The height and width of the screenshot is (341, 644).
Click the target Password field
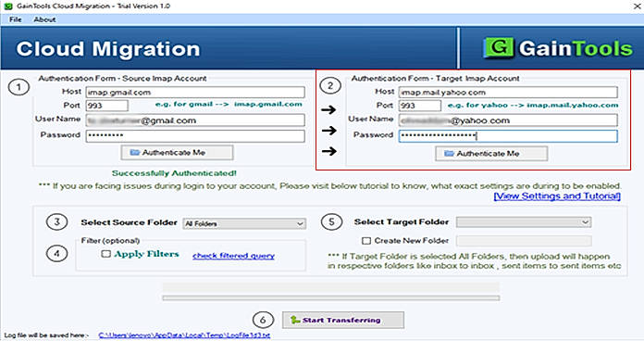508,135
